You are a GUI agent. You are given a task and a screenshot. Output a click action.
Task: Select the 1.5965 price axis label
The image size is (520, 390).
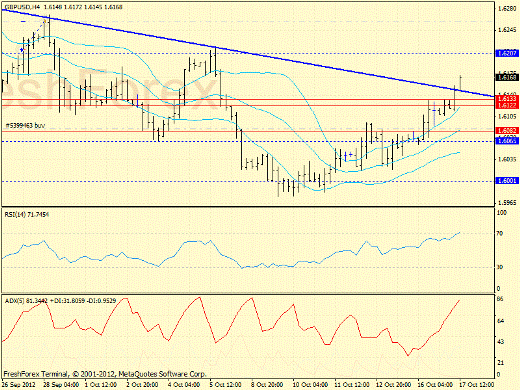click(507, 203)
